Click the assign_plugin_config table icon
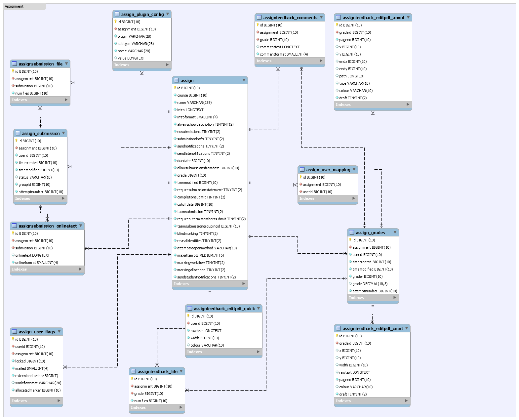Image resolution: width=519 pixels, height=420 pixels. click(x=117, y=14)
